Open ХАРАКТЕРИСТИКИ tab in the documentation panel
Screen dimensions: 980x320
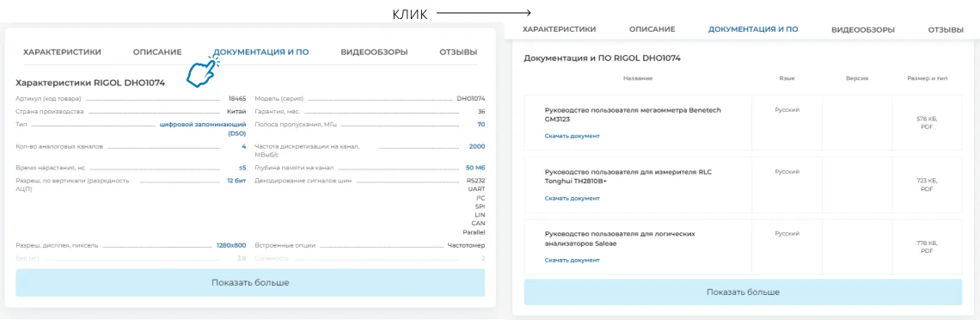559,29
